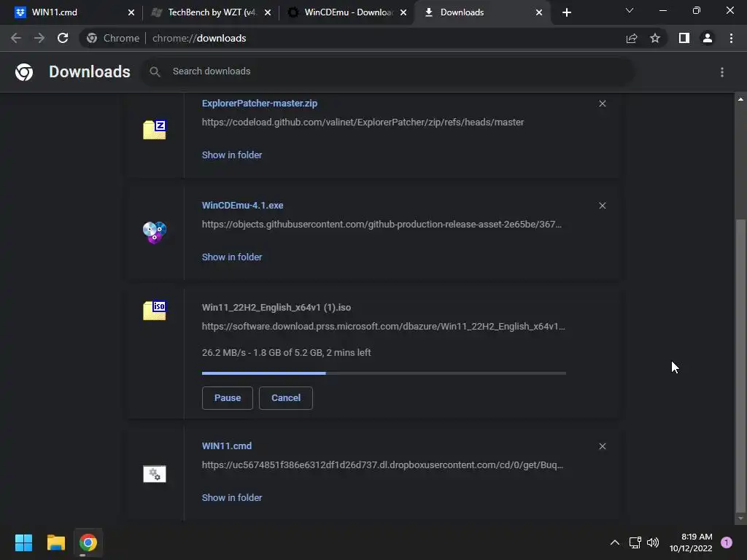This screenshot has width=747, height=560.
Task: Click the Chrome logo beside Downloads title
Action: (24, 72)
